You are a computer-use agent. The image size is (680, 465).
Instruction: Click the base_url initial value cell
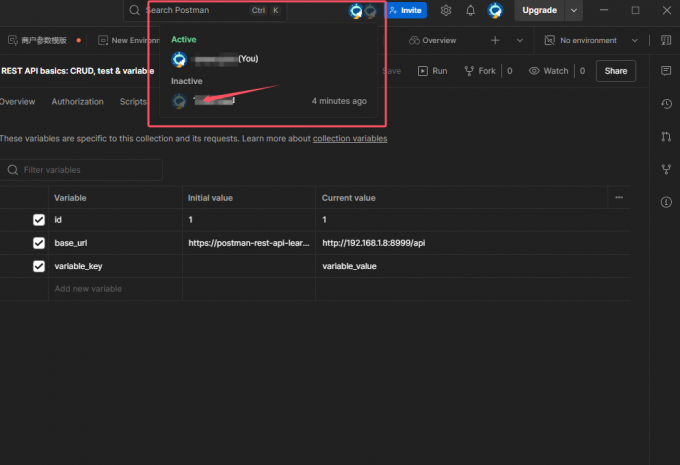[x=249, y=243]
